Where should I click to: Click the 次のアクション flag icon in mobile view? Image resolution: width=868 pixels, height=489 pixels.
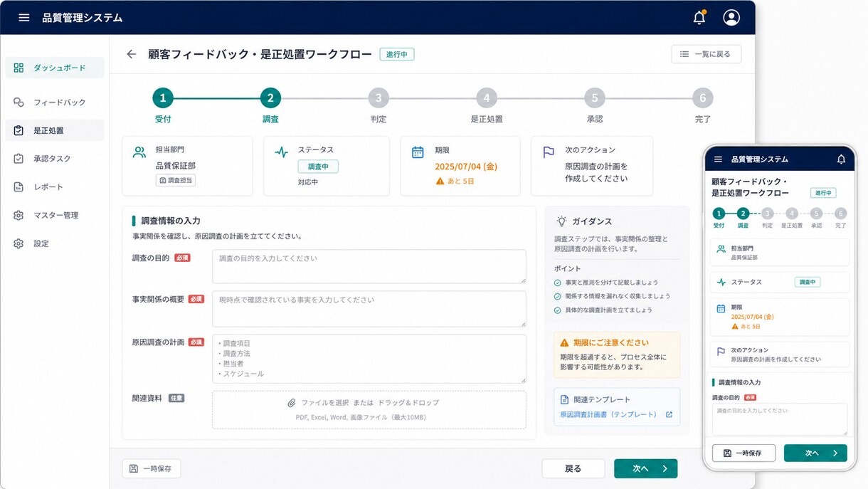tap(721, 351)
